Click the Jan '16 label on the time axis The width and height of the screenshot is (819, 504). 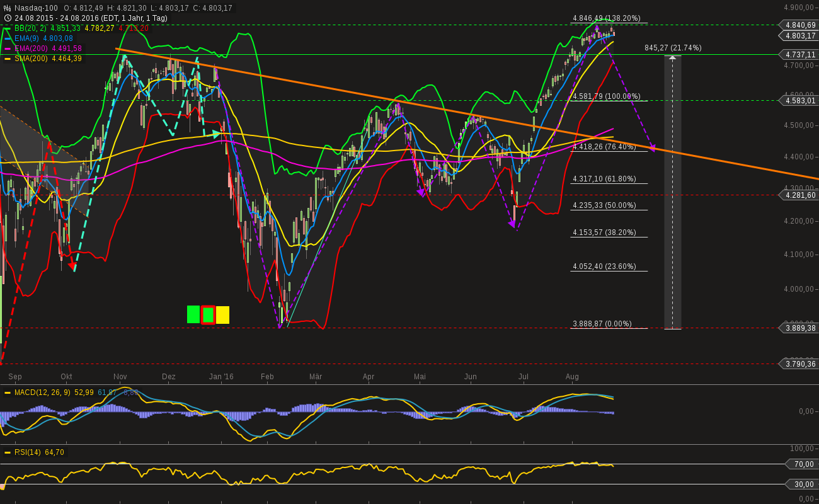click(221, 377)
